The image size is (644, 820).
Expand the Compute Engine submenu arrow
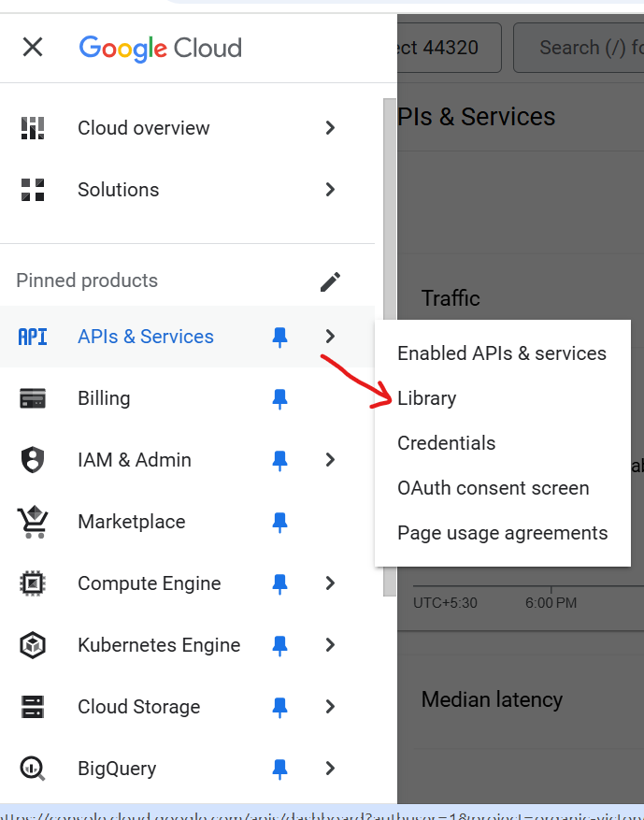[x=330, y=583]
